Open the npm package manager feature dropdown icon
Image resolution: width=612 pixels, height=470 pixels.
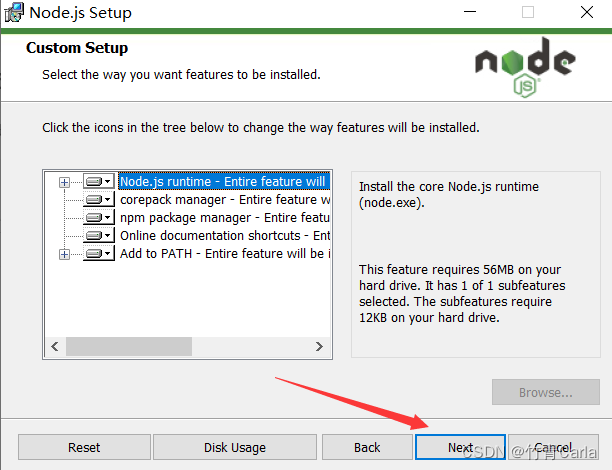coord(99,217)
